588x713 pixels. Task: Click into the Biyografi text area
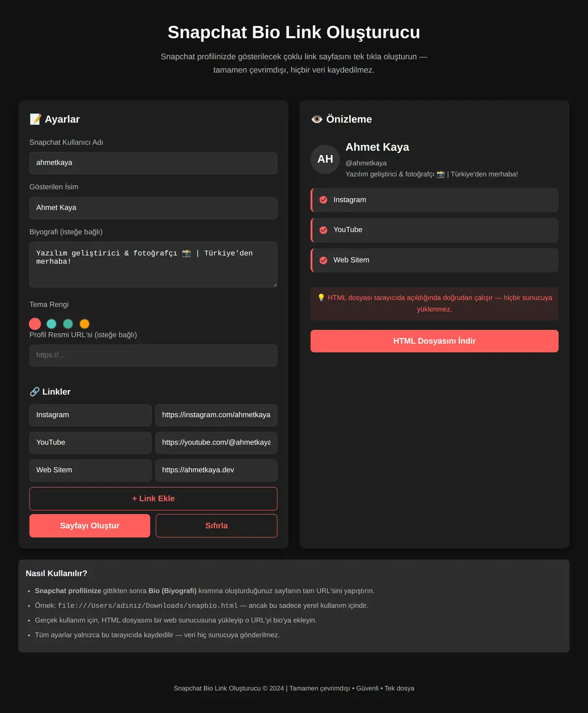pyautogui.click(x=153, y=265)
